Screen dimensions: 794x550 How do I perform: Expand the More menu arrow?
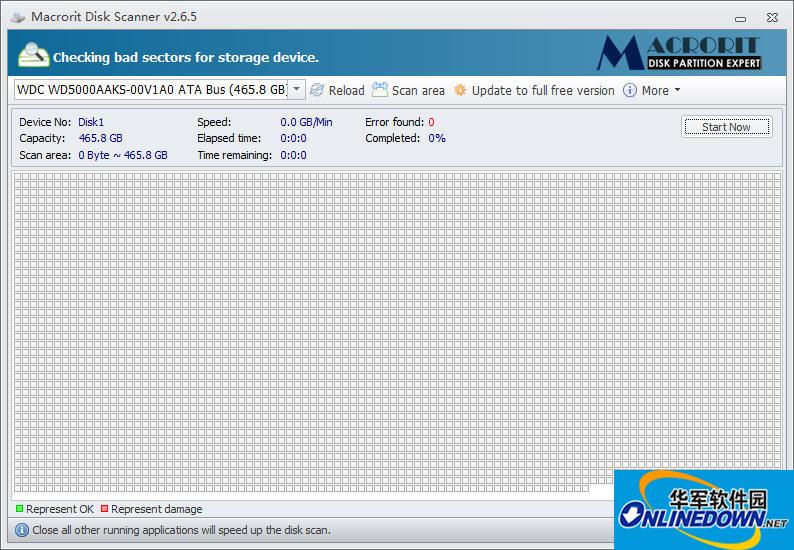(x=677, y=90)
